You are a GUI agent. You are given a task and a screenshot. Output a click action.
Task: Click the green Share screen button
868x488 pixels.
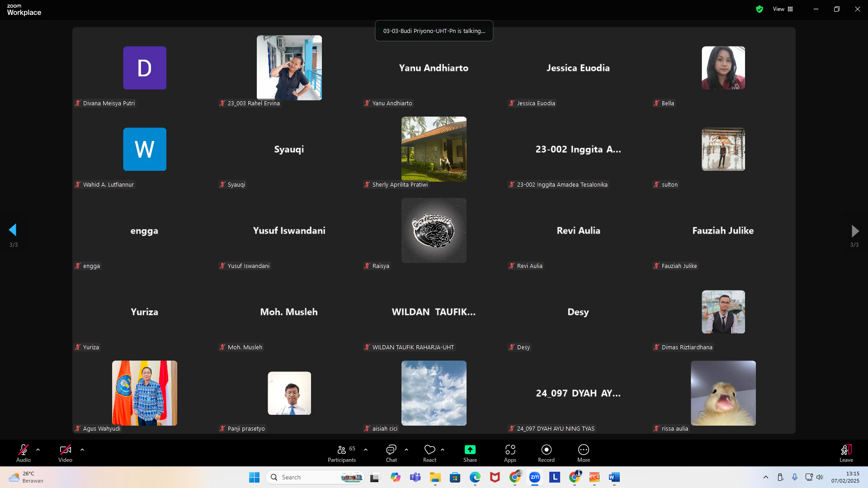[x=470, y=450]
